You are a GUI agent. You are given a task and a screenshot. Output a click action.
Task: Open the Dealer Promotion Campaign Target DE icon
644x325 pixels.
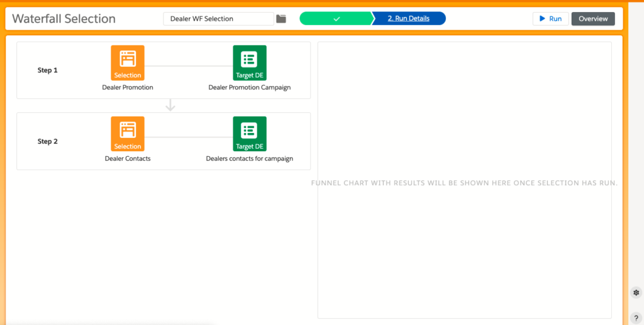[x=249, y=62]
